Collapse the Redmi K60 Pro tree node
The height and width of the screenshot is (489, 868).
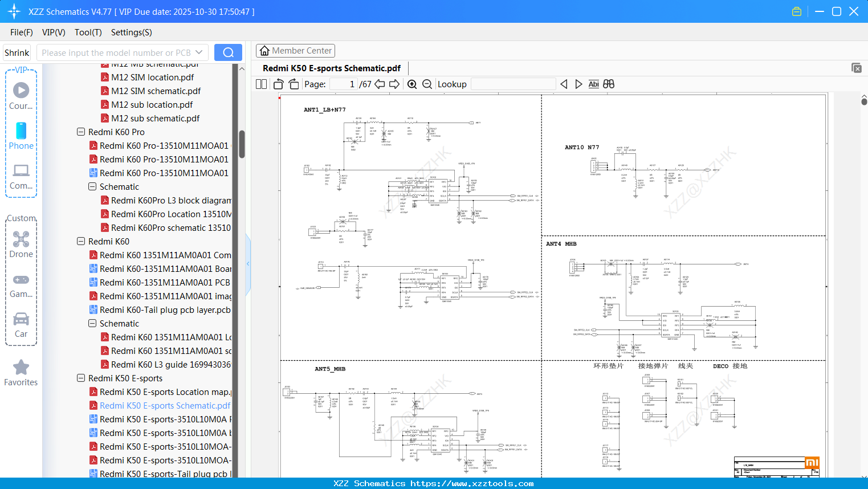pos(80,132)
